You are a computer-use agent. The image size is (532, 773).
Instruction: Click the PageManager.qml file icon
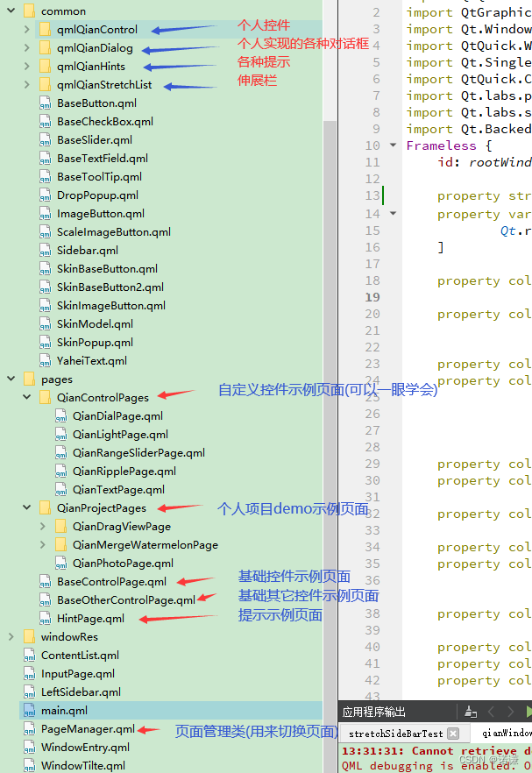click(30, 728)
